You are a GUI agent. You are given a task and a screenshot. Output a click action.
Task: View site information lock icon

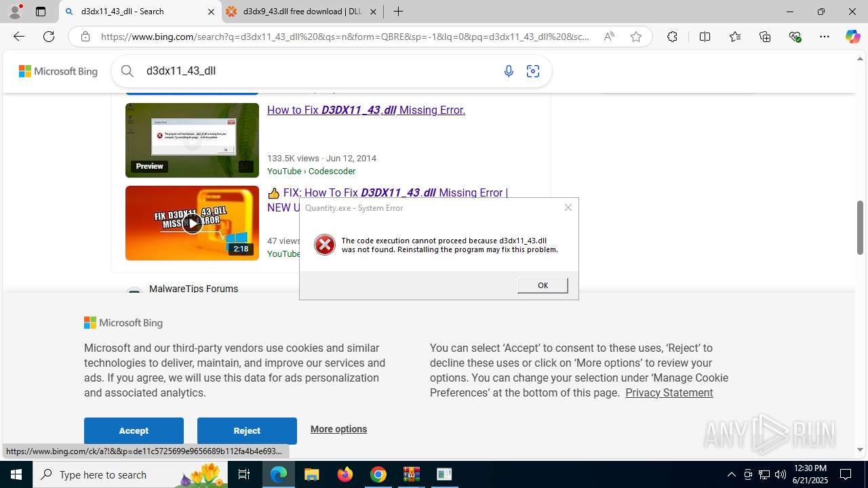tap(85, 37)
